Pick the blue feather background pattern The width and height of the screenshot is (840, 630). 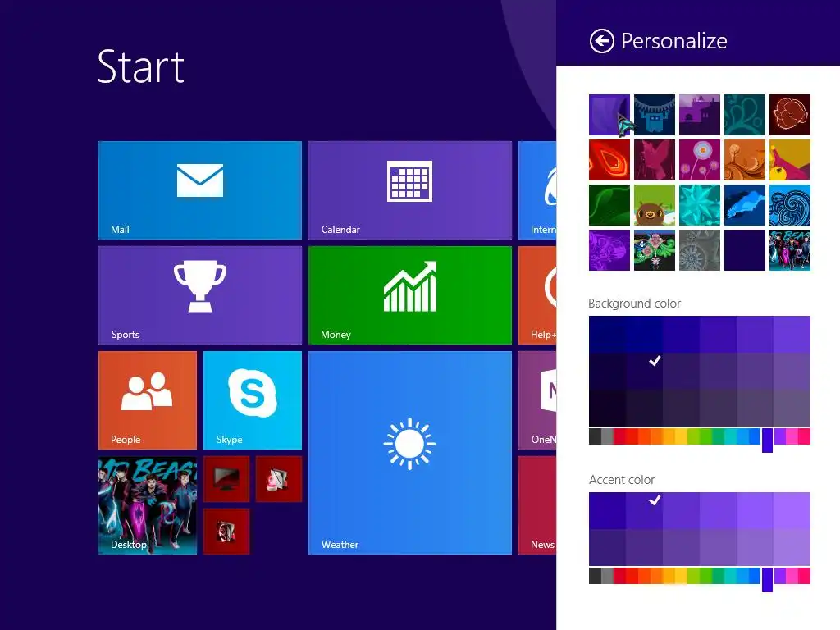click(745, 205)
